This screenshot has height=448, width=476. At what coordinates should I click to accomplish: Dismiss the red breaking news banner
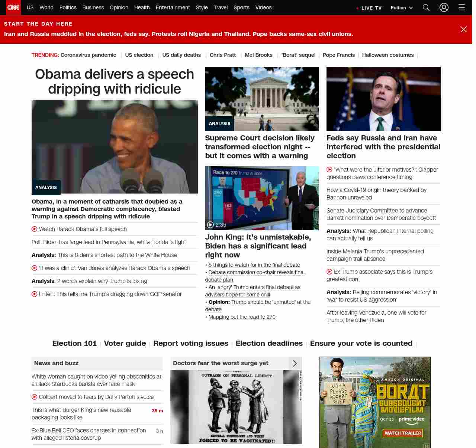463,29
